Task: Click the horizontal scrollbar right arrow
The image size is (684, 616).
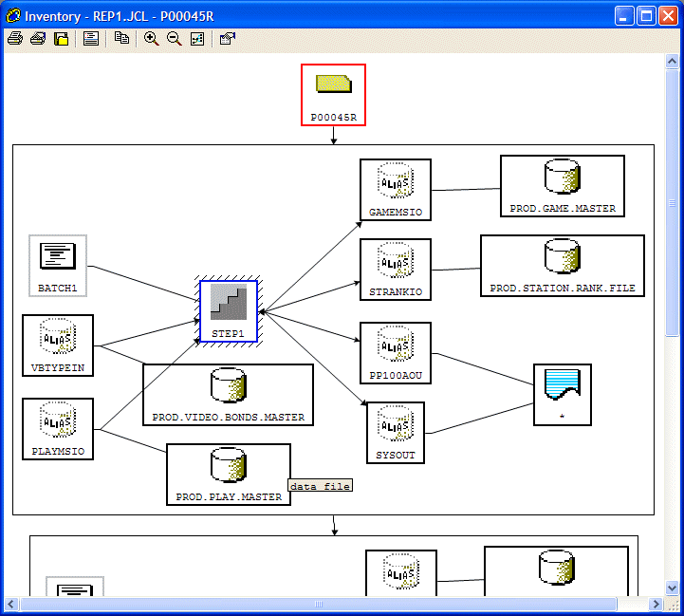Action: (x=655, y=605)
